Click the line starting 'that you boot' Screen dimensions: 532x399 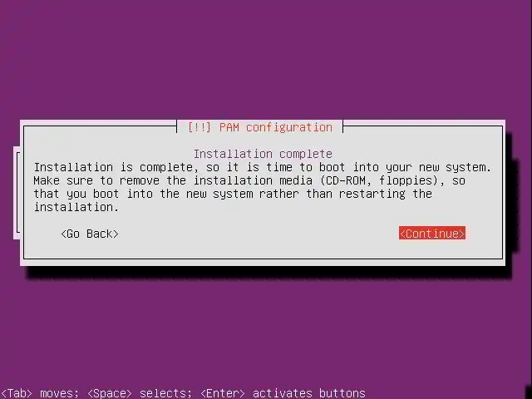click(233, 194)
